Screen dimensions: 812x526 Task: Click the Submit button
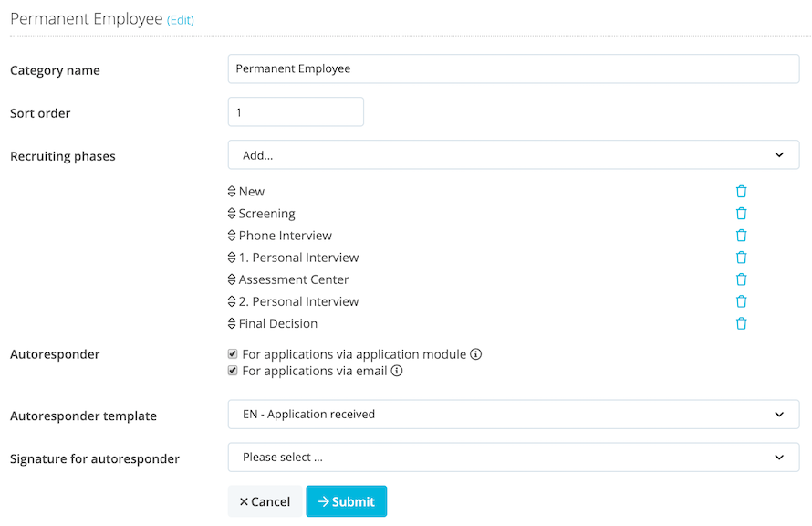click(x=346, y=501)
